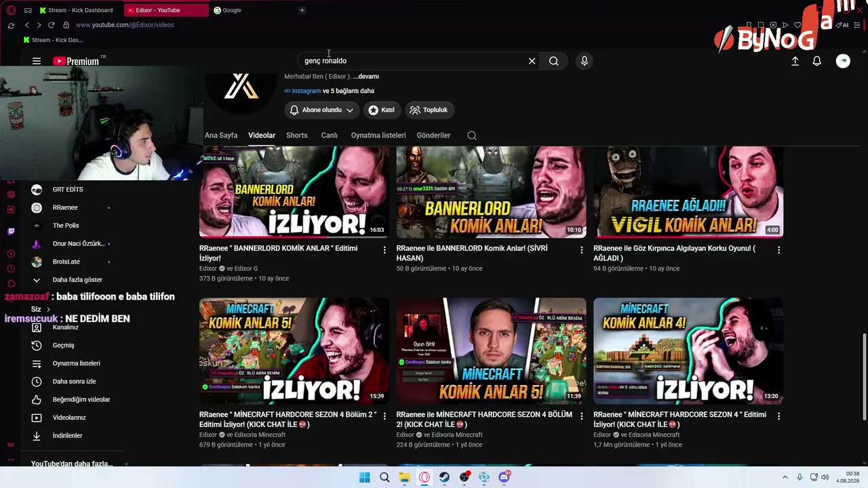
Task: Open the Minecraft Komik Anlar 4 İzliyor thumbnail
Action: [688, 351]
